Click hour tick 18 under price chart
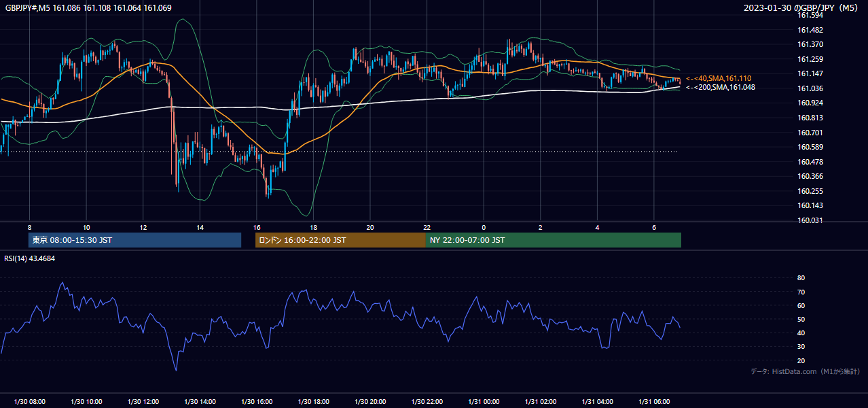The width and height of the screenshot is (868, 408). (313, 227)
